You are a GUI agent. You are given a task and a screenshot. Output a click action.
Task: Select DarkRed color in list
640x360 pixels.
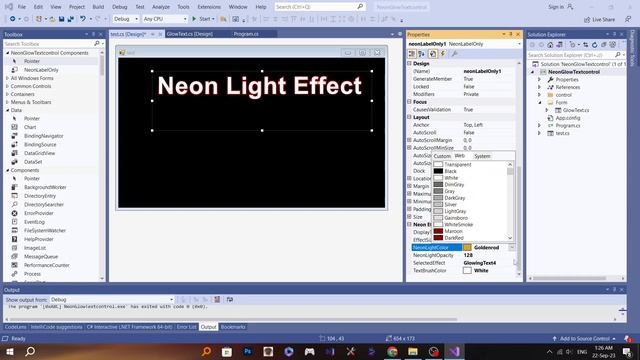click(x=454, y=238)
